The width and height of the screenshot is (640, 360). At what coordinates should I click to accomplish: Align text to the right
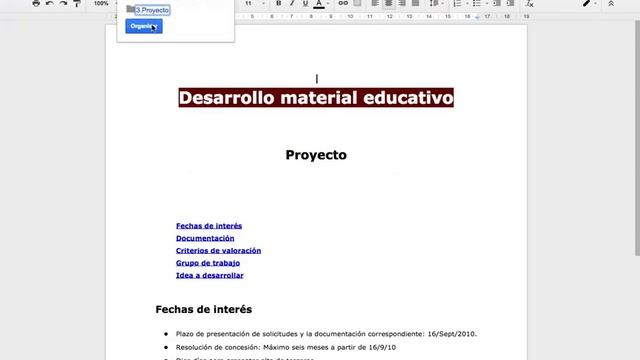coord(402,3)
